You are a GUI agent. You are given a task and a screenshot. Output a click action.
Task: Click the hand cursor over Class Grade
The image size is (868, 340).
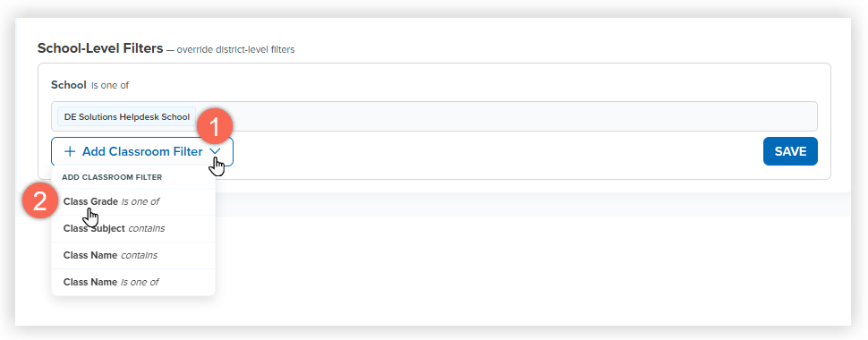pos(91,217)
